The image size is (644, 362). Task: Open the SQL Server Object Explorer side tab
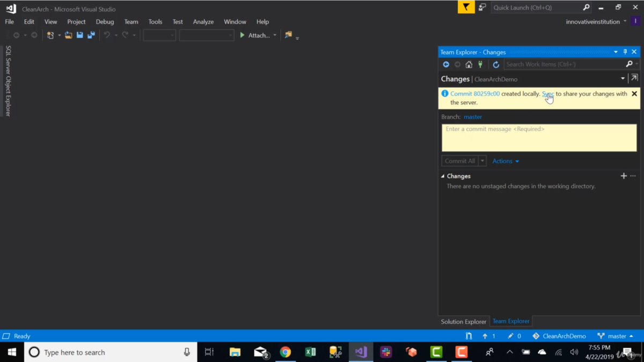coord(8,81)
